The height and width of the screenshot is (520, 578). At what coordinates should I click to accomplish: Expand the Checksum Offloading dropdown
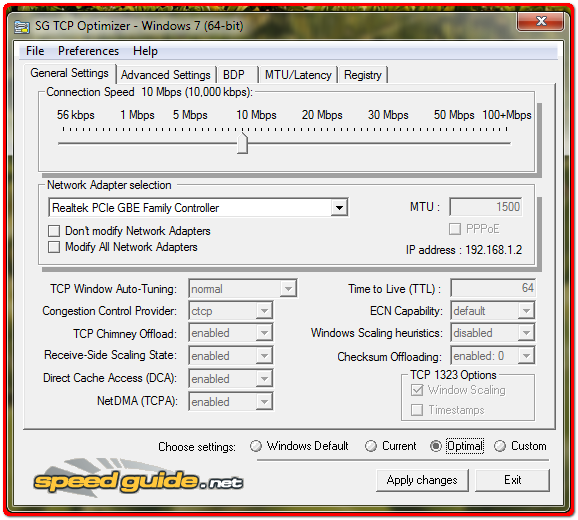click(526, 356)
